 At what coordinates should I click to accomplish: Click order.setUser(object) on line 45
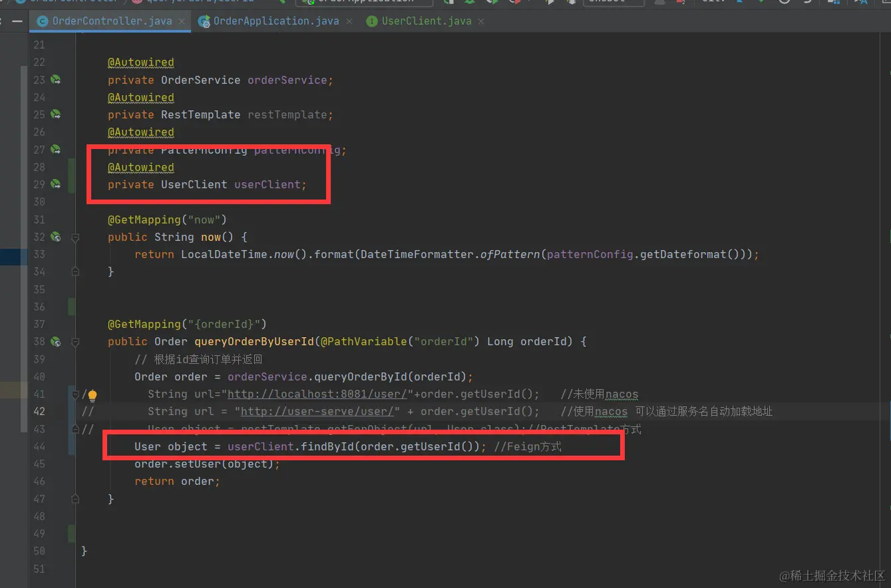(204, 464)
